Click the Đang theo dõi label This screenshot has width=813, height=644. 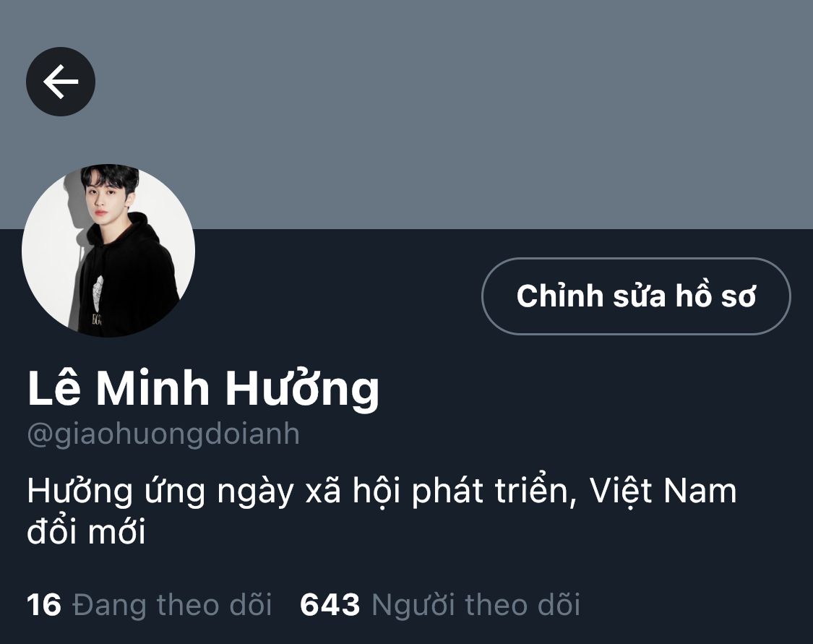coord(172,604)
